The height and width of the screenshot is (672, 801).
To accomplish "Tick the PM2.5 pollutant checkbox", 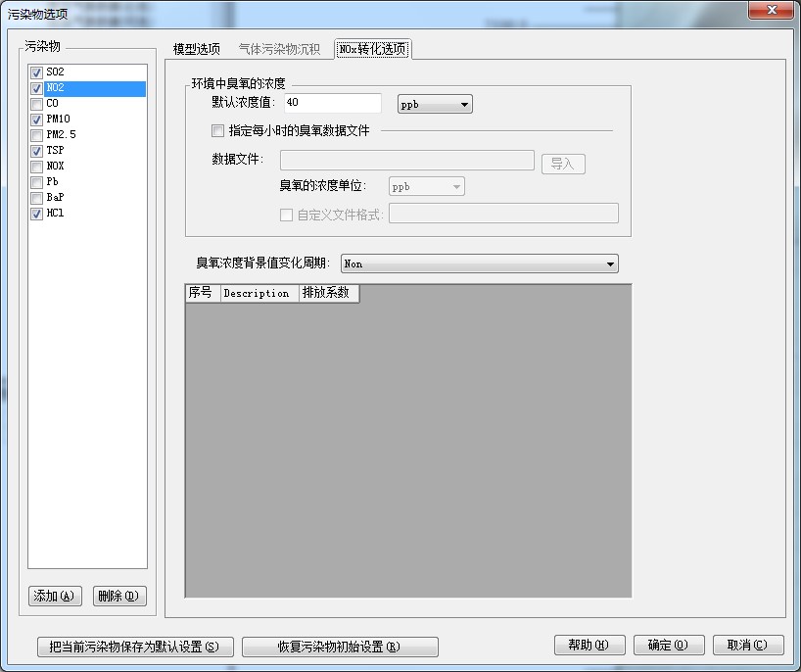I will point(37,135).
